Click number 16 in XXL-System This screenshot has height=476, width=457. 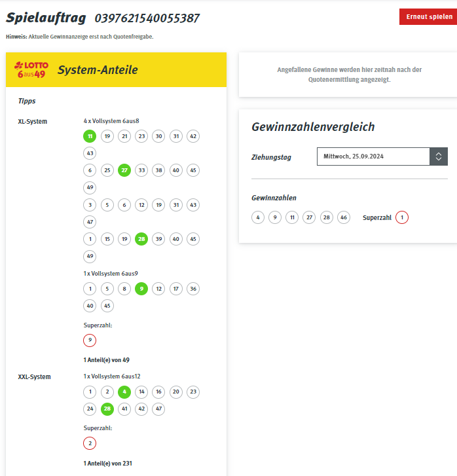tap(159, 392)
